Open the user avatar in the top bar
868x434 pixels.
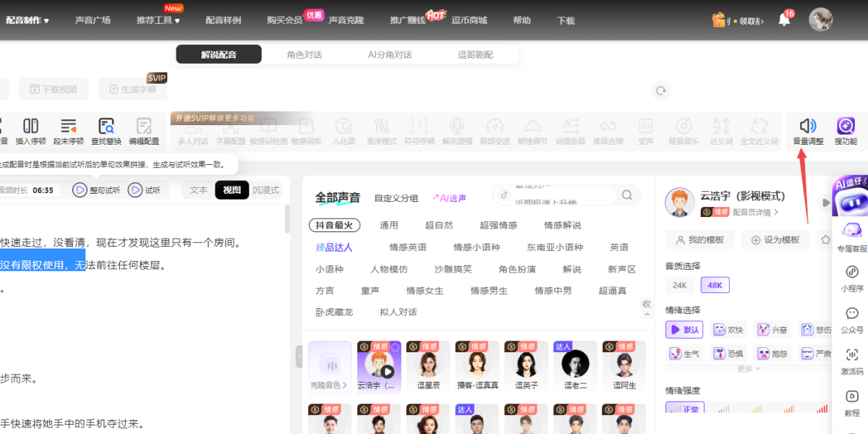coord(820,20)
